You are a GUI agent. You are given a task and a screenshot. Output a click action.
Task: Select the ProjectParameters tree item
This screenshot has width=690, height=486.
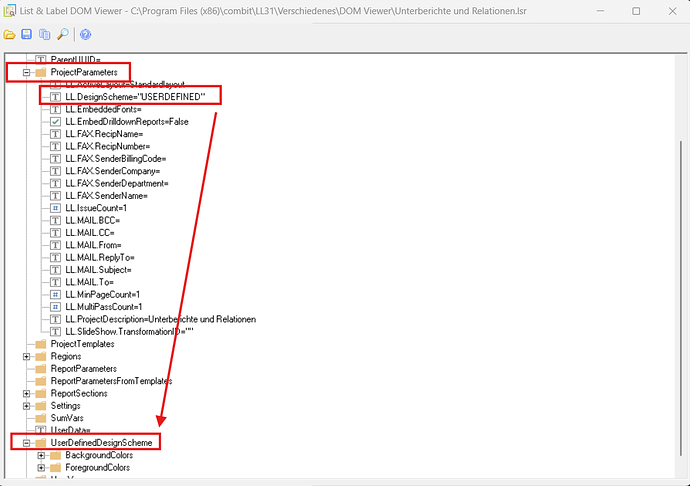[x=84, y=72]
